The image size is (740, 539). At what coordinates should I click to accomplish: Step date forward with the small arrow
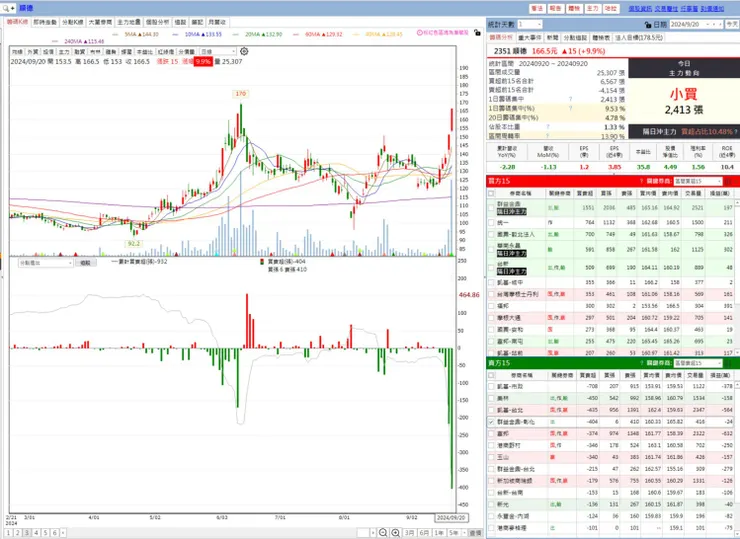(720, 24)
